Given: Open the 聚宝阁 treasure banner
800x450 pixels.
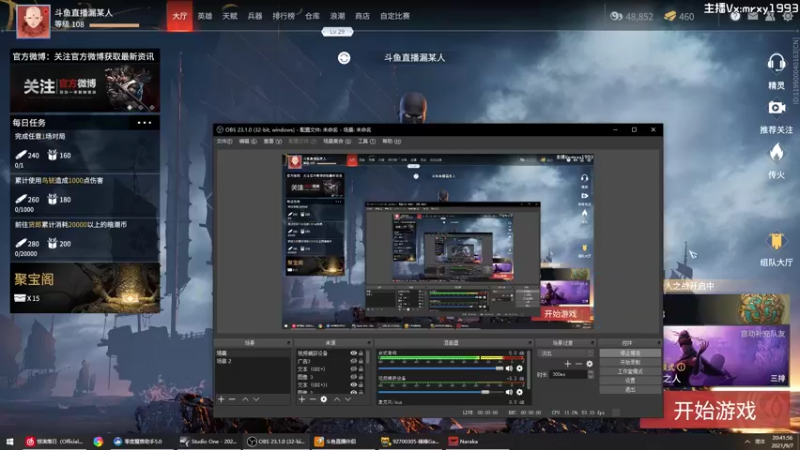Looking at the screenshot, I should [x=85, y=288].
